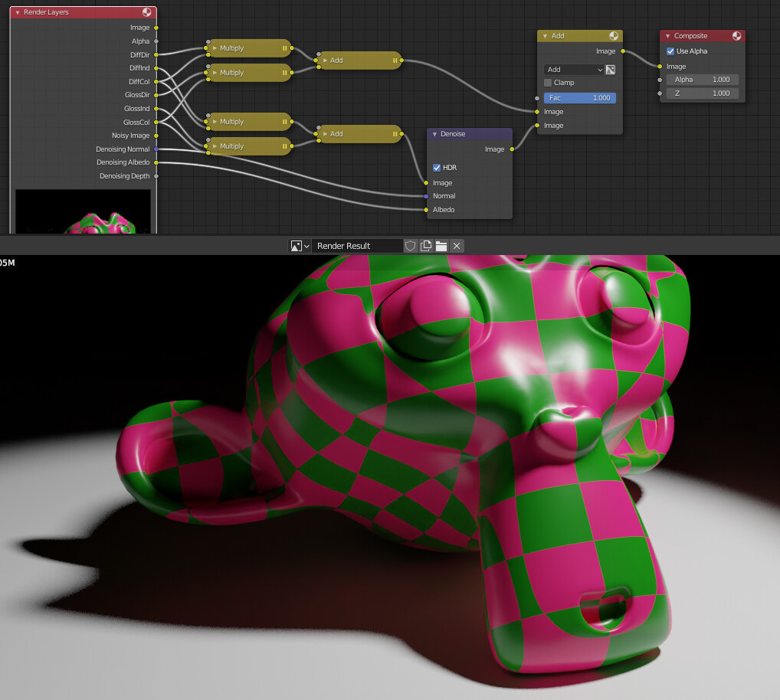Click the Denoise node Albedo input socket
This screenshot has height=700, width=780.
426,210
